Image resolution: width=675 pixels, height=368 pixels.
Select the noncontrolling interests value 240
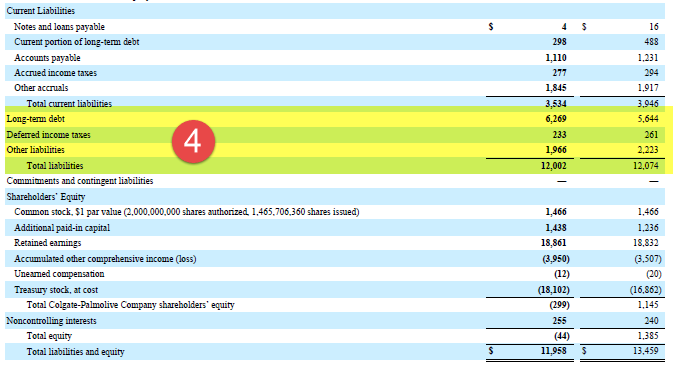coord(651,321)
